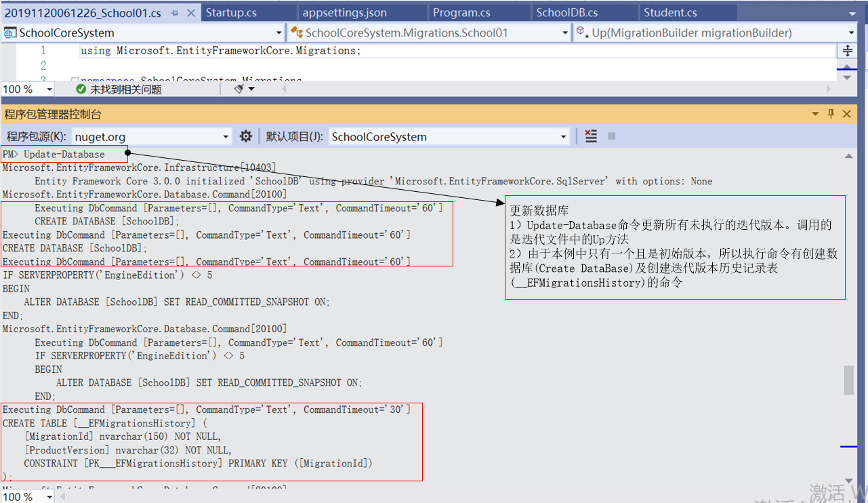868x503 pixels.
Task: Open the code cleanup broom menu
Action: pyautogui.click(x=245, y=89)
